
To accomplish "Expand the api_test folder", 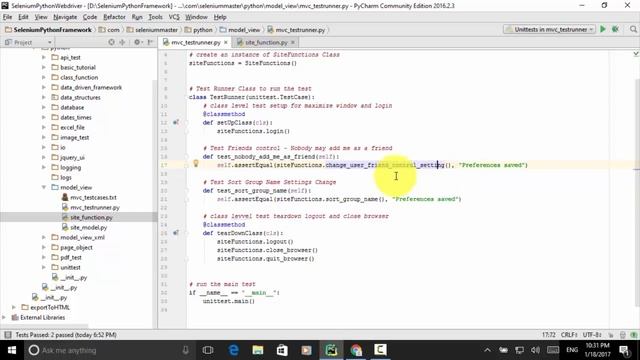I will 44,57.
